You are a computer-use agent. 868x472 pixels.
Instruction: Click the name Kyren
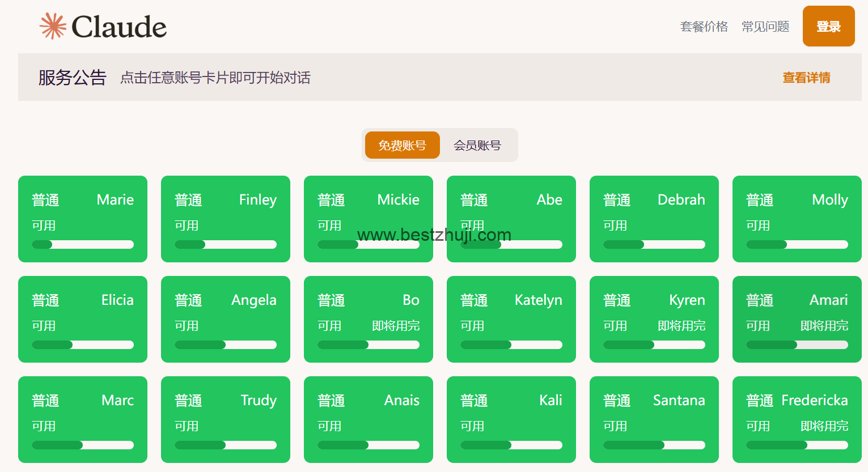click(x=687, y=300)
